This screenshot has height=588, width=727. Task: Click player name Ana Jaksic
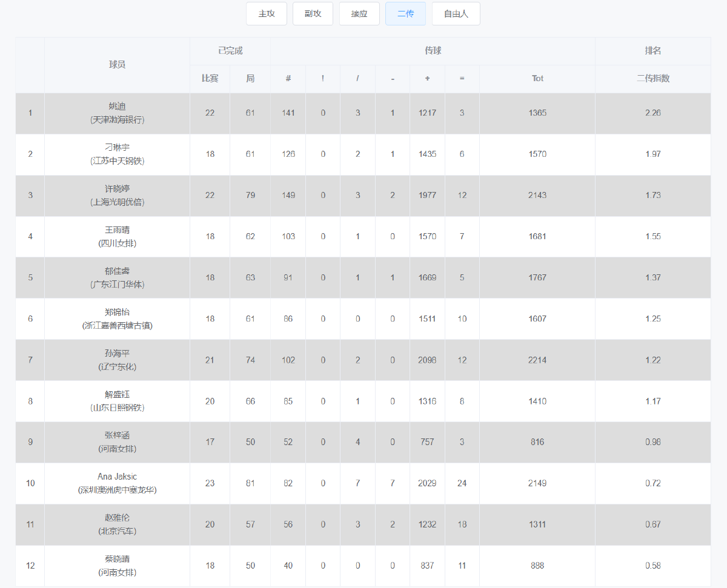click(117, 477)
